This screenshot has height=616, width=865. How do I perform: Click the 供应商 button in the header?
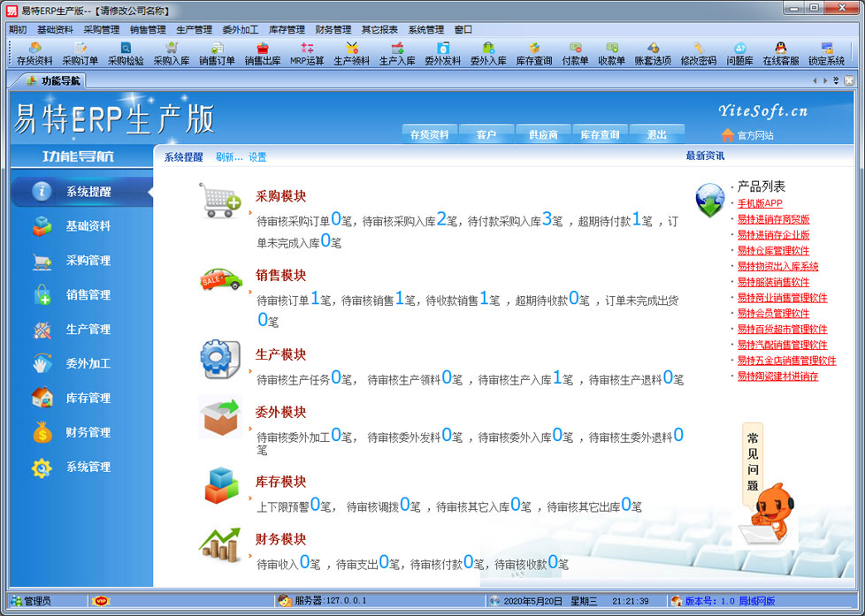(x=542, y=135)
